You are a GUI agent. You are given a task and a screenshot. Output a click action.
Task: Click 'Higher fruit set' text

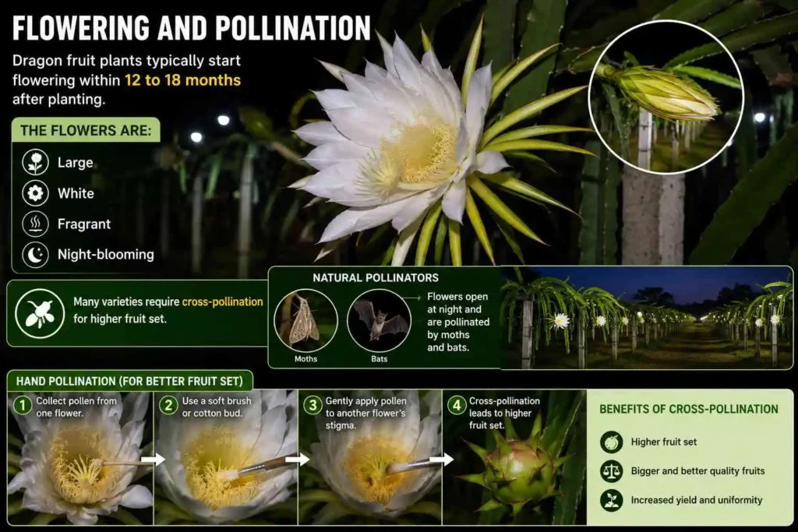point(664,442)
